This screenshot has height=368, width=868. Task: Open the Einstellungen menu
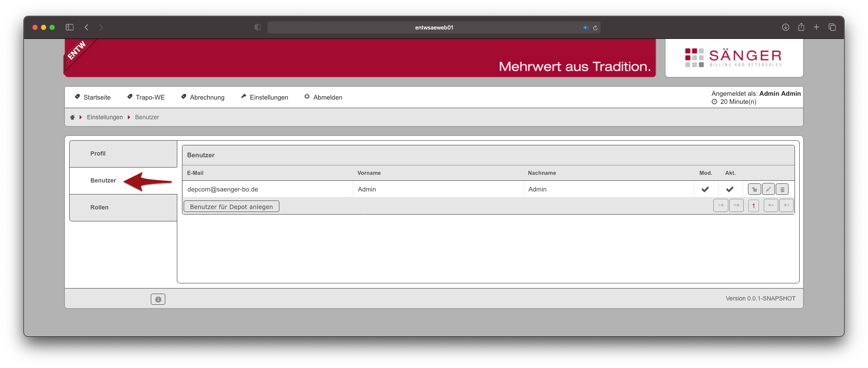pyautogui.click(x=264, y=97)
